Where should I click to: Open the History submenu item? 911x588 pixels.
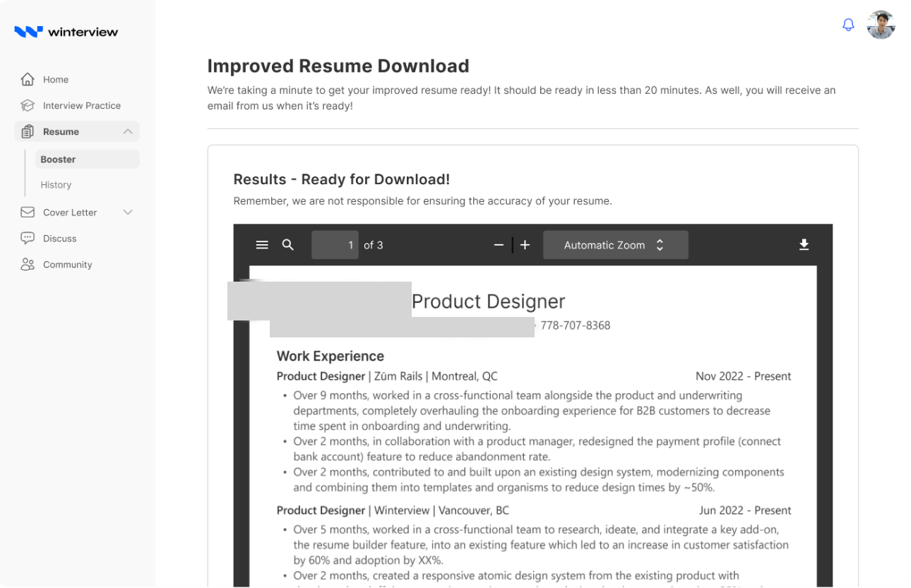(x=56, y=185)
